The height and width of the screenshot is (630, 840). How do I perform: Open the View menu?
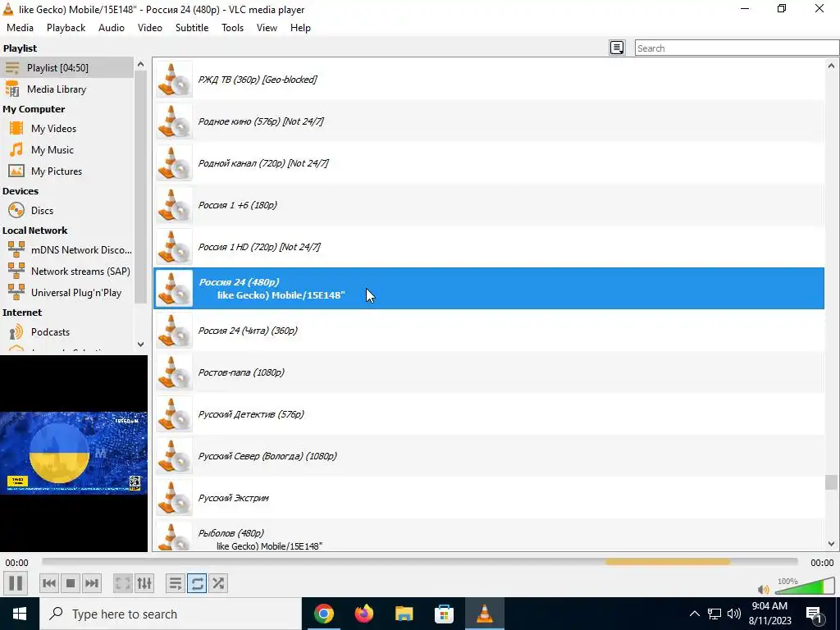267,28
